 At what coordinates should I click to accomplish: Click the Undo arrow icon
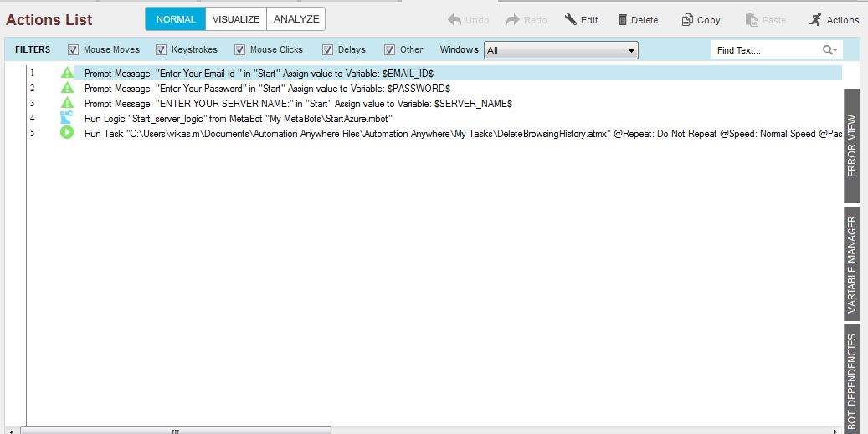(x=455, y=20)
